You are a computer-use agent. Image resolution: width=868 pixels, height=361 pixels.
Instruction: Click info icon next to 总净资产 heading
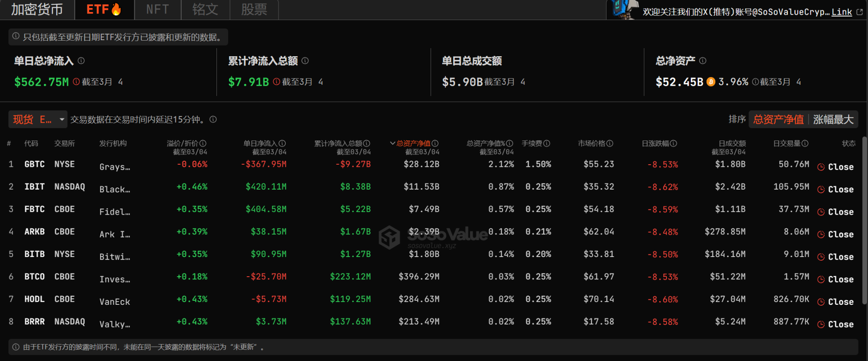pos(702,61)
